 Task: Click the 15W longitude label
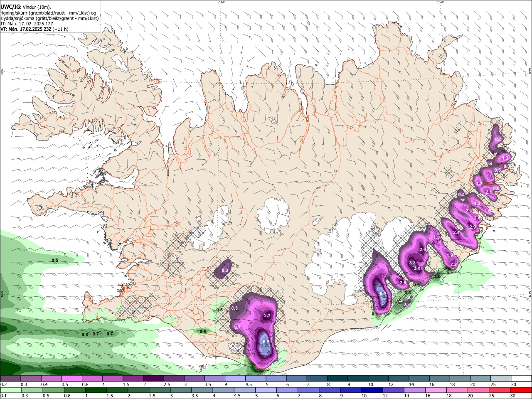pyautogui.click(x=440, y=2)
